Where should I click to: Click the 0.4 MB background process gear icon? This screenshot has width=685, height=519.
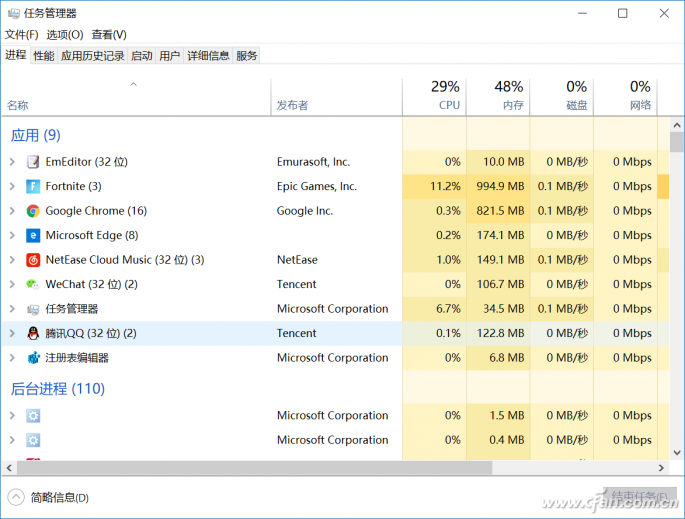tap(33, 440)
